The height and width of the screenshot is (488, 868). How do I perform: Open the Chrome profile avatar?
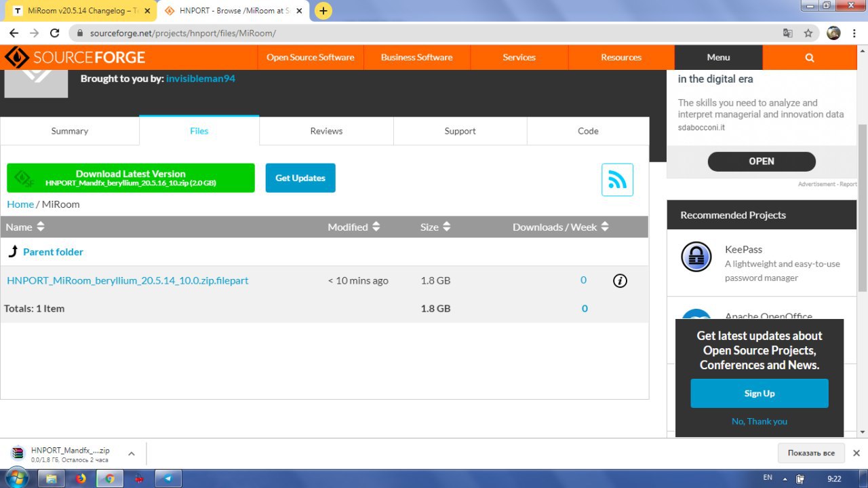point(834,33)
